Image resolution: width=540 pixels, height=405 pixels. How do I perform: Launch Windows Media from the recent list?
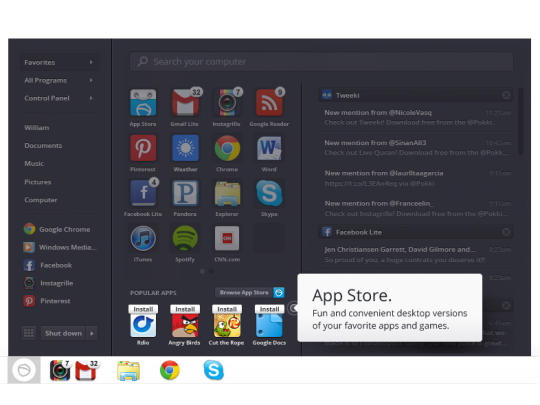pyautogui.click(x=60, y=247)
